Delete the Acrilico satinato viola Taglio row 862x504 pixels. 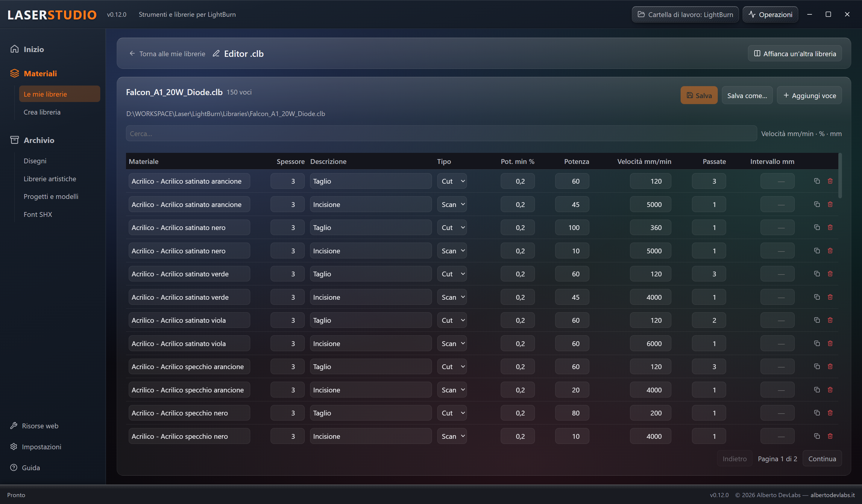tap(830, 320)
